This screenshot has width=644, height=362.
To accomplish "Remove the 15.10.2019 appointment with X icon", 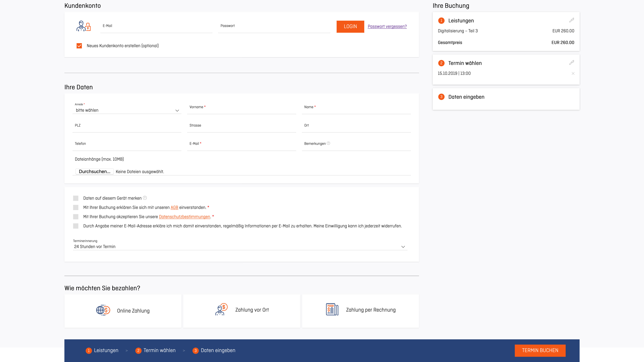I will (x=573, y=73).
